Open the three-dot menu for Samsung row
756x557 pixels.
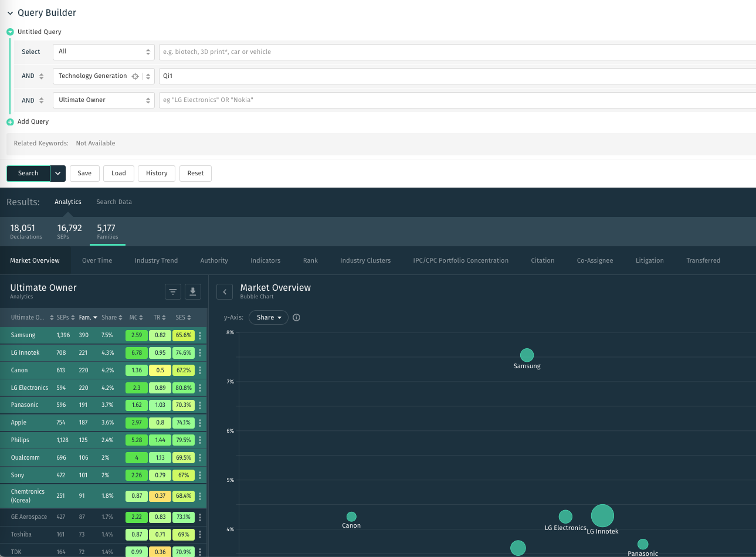(200, 335)
